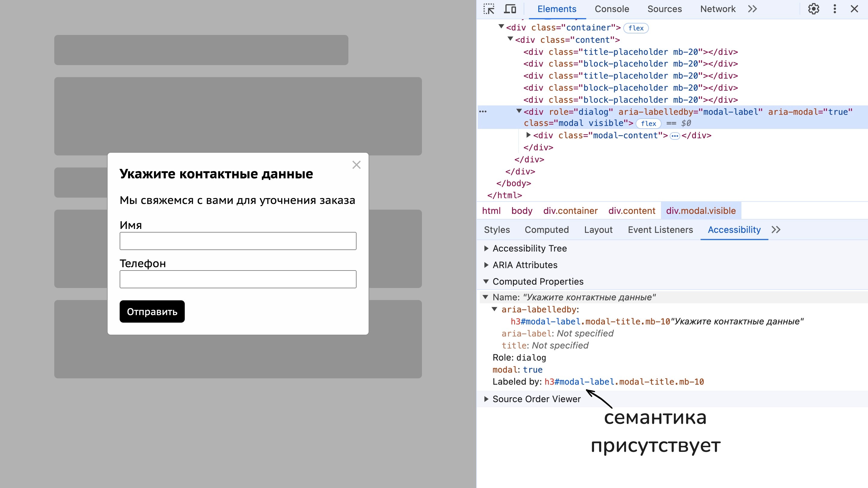Toggle flex badge on modal div
Image resolution: width=868 pixels, height=488 pixels.
pyautogui.click(x=648, y=124)
